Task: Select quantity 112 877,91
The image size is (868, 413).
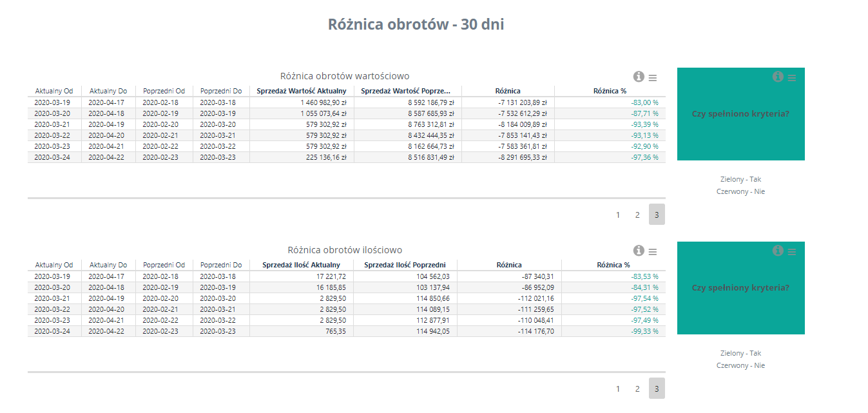Action: click(433, 320)
